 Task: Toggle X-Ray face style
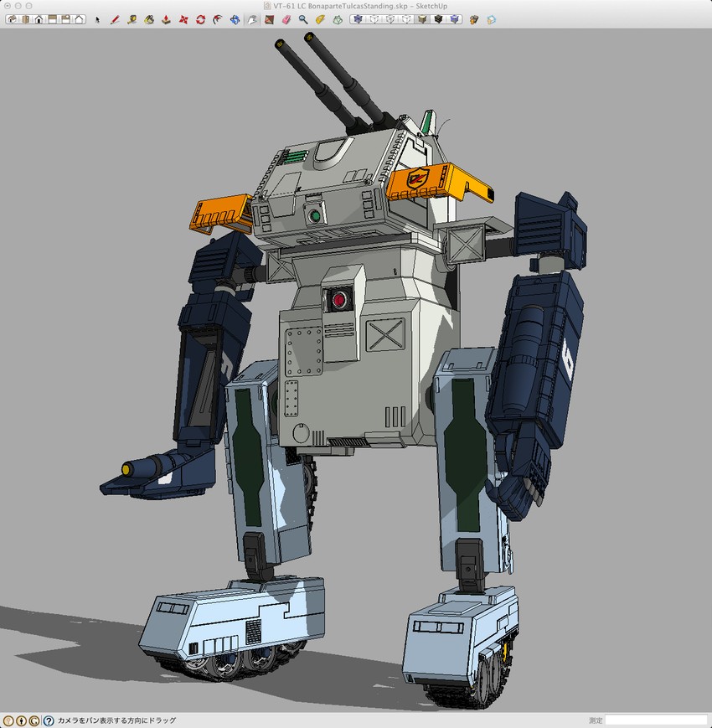(358, 19)
